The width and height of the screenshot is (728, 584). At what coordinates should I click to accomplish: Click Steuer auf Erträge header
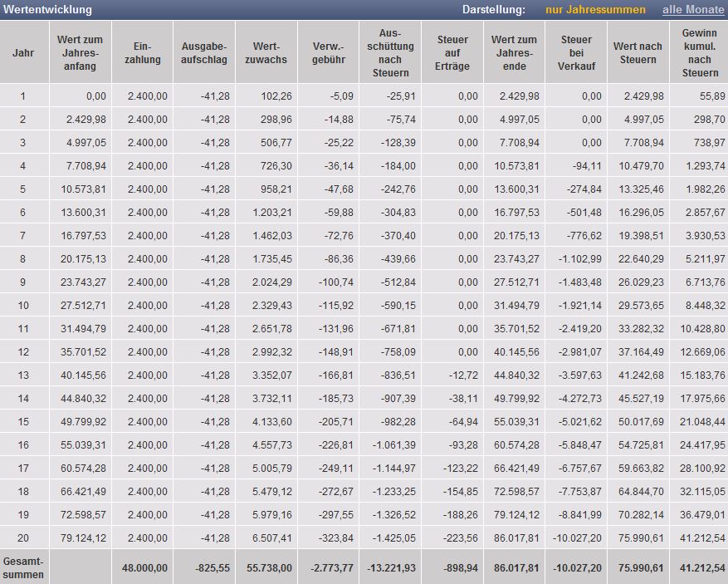[452, 52]
